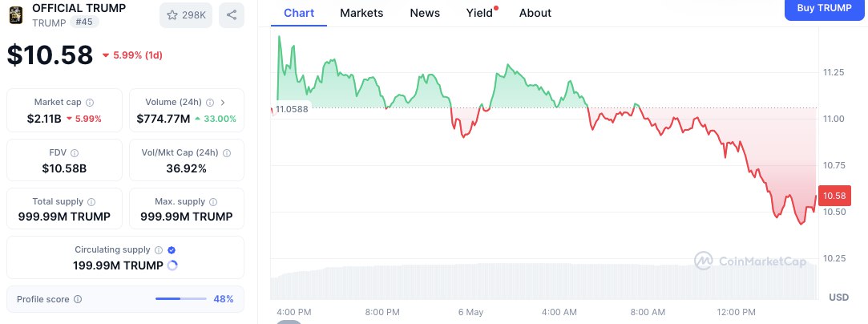Click the Profile score info icon
868x324 pixels.
click(78, 299)
